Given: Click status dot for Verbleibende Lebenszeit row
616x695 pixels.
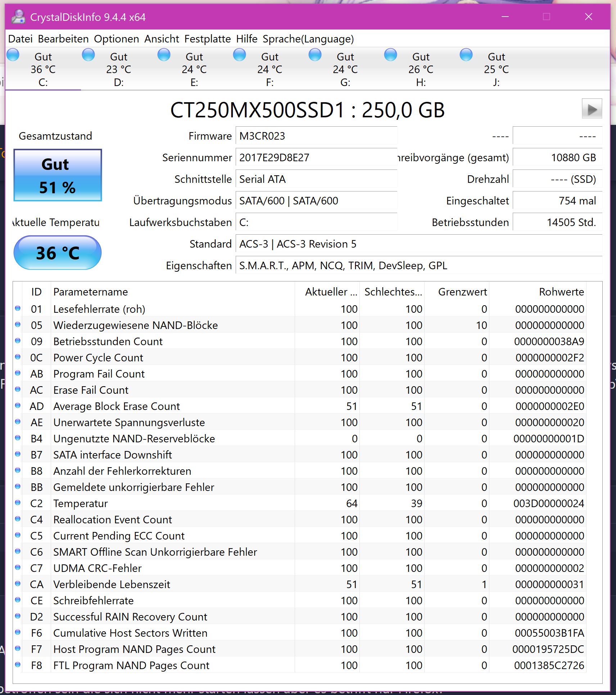Looking at the screenshot, I should (x=18, y=584).
